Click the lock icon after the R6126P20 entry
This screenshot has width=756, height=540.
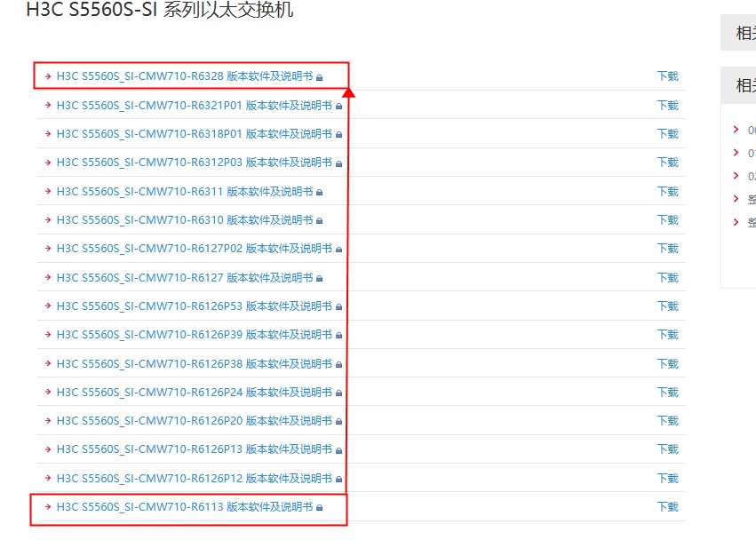click(x=339, y=422)
